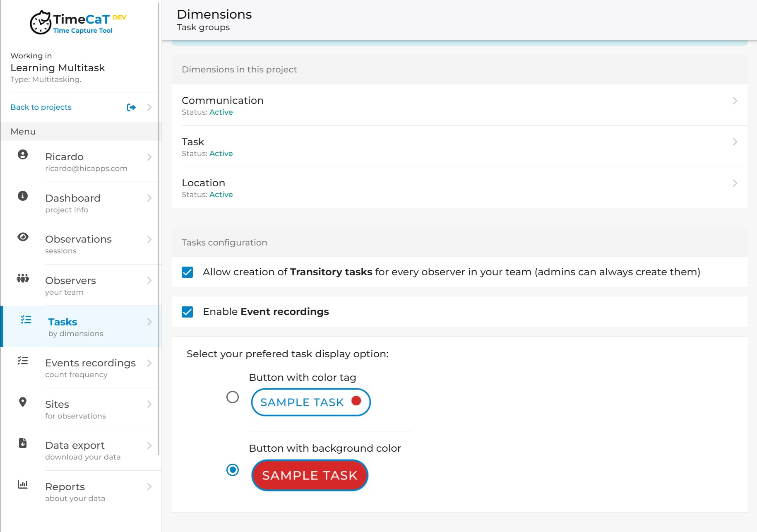The width and height of the screenshot is (757, 532).
Task: Click the Reports bar chart icon
Action: point(23,484)
